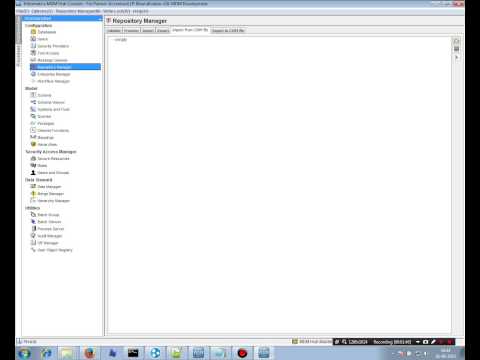The image size is (480, 360).
Task: Open the Databases tool icon
Action: tap(33, 32)
